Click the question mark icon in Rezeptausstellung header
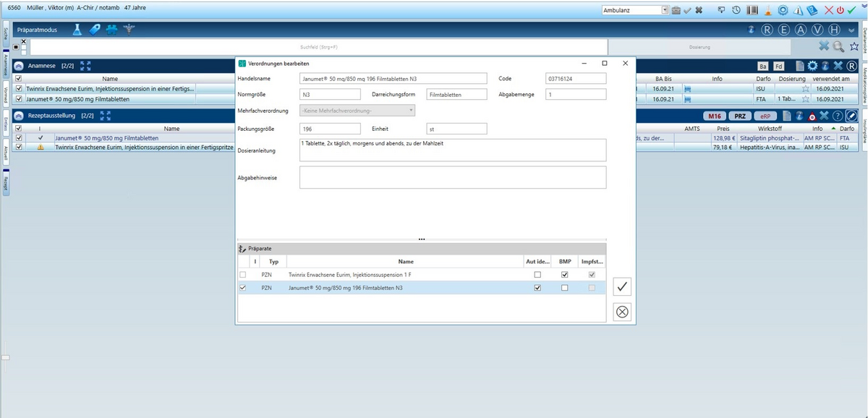 click(x=838, y=116)
